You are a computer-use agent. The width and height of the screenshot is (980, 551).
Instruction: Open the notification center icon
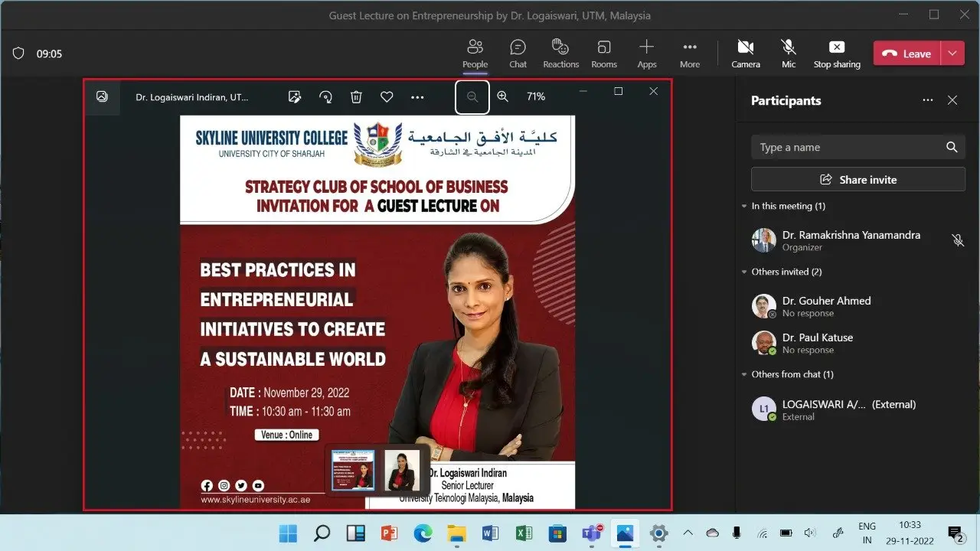point(955,533)
